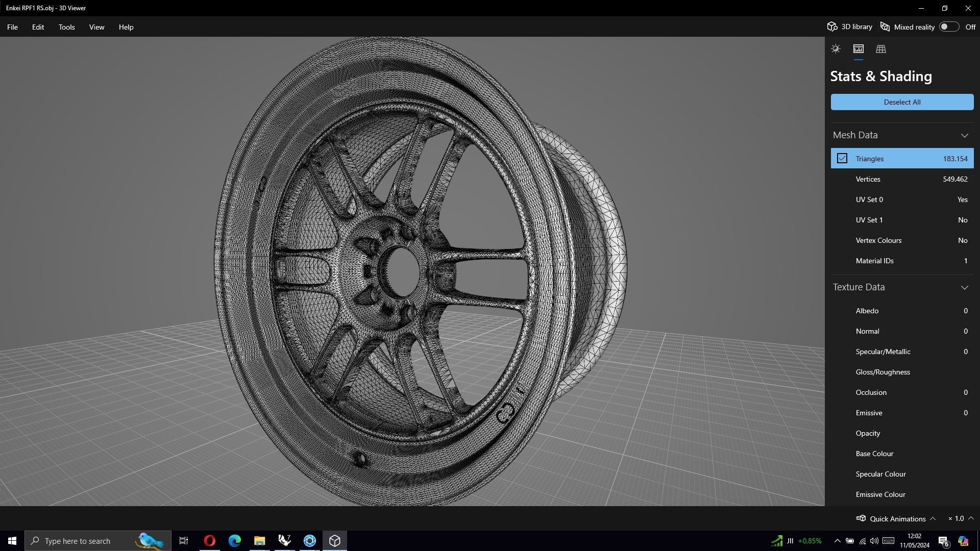Select the Occlusion row
The width and height of the screenshot is (980, 551).
[x=902, y=392]
